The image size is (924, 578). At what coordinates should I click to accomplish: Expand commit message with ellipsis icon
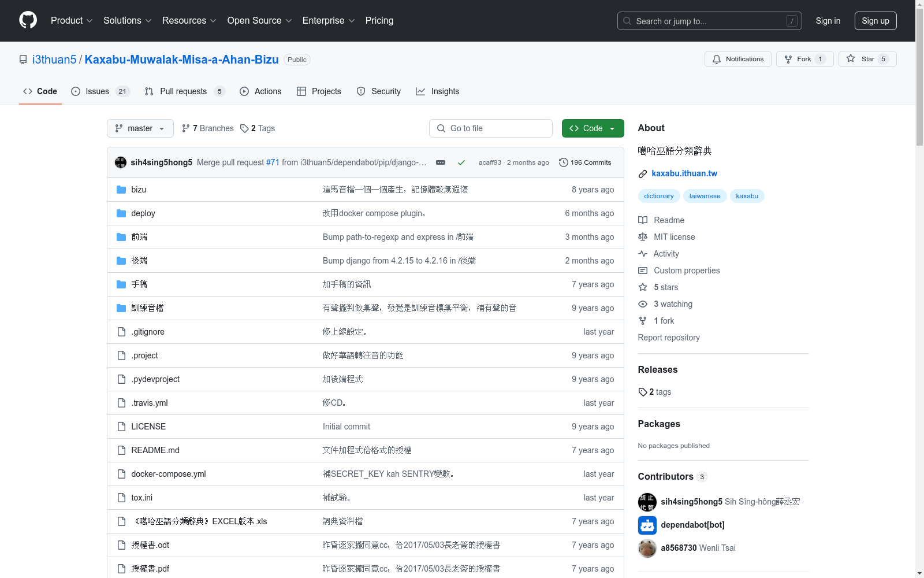(441, 162)
